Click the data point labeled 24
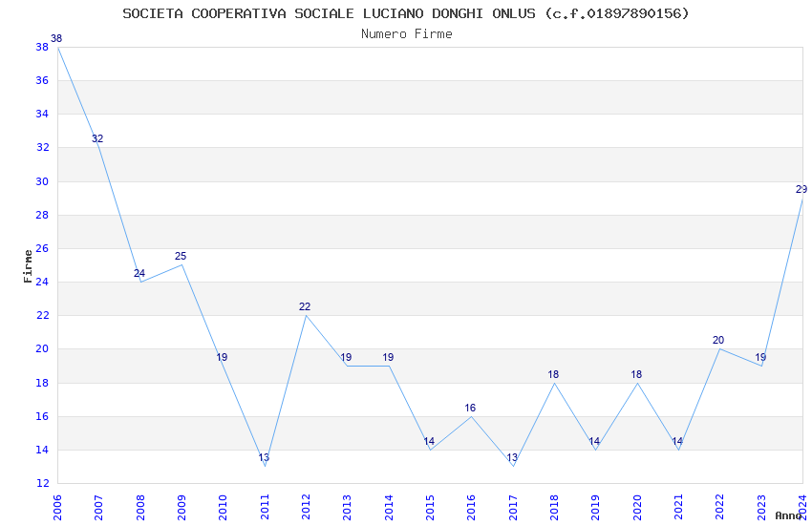 [x=140, y=282]
